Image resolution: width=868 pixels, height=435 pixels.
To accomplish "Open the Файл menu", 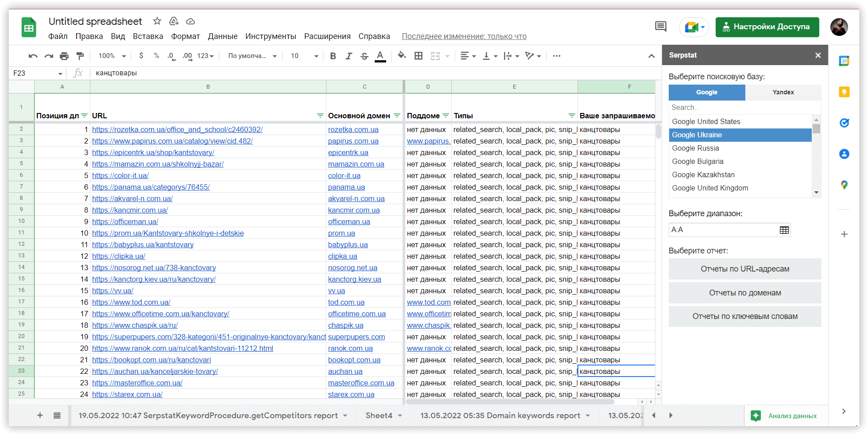I will pyautogui.click(x=58, y=36).
